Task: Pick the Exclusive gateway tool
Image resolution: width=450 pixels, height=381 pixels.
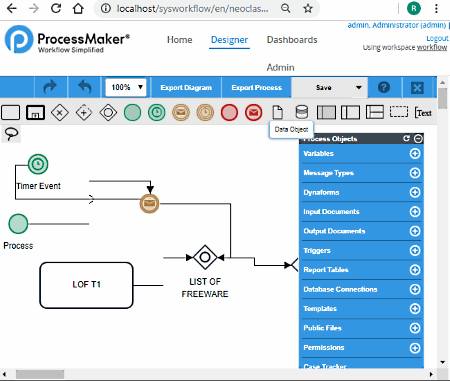Action: pyautogui.click(x=60, y=113)
